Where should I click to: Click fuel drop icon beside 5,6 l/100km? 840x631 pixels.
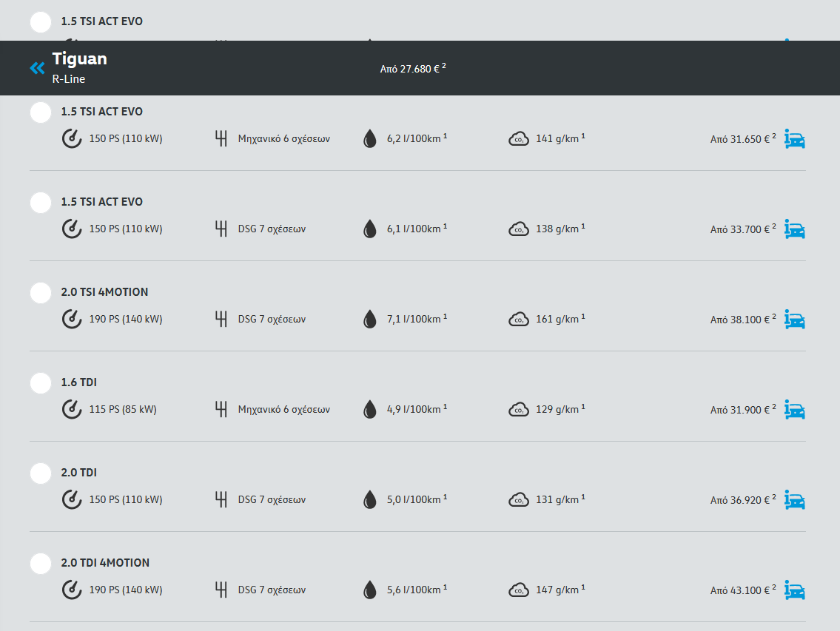tap(369, 590)
